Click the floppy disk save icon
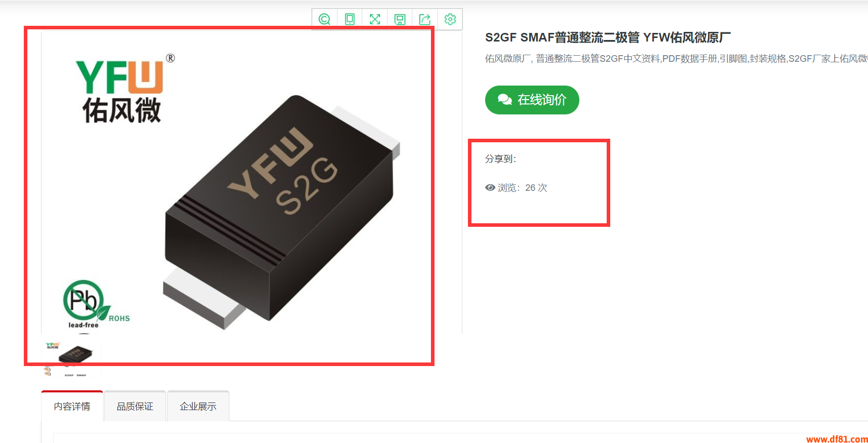Viewport: 868px width, 443px height. 400,19
